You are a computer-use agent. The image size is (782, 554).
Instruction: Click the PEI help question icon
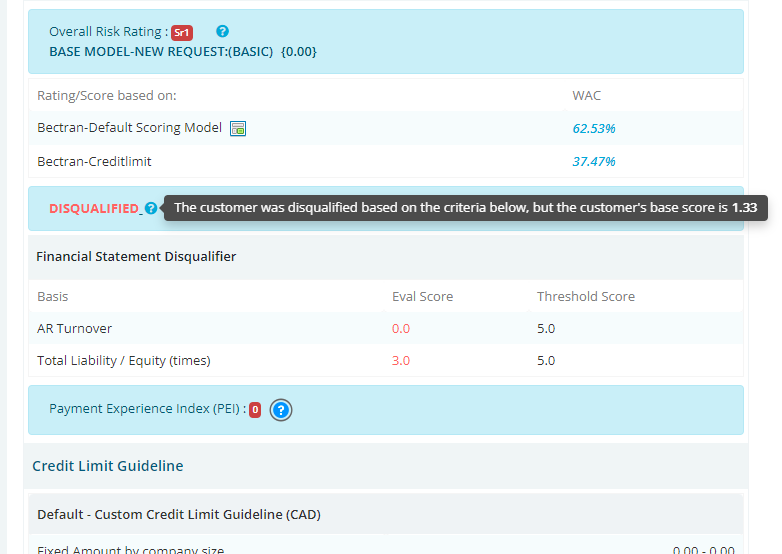[x=281, y=410]
